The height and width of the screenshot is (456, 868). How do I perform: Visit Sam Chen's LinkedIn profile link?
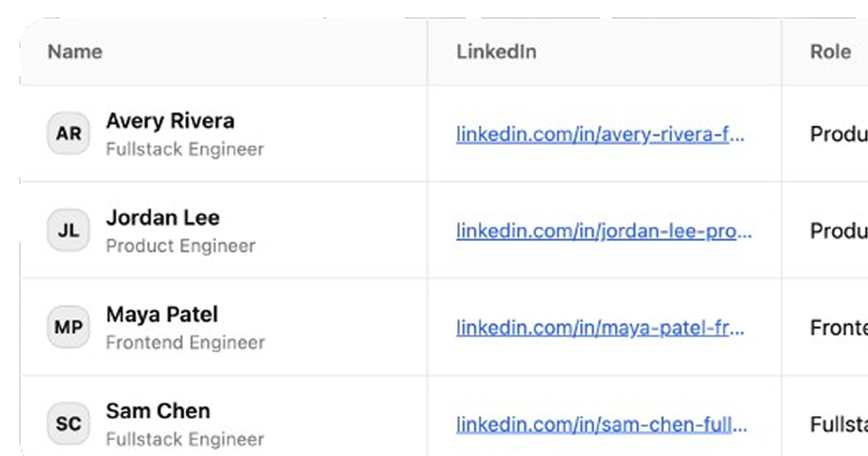[601, 425]
